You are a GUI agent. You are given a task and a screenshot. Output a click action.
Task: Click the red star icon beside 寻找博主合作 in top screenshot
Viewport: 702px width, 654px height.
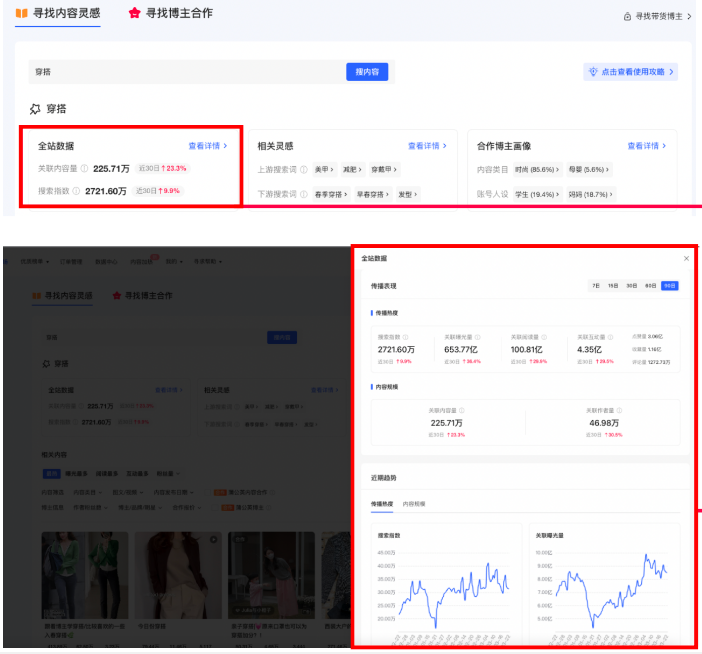[134, 13]
